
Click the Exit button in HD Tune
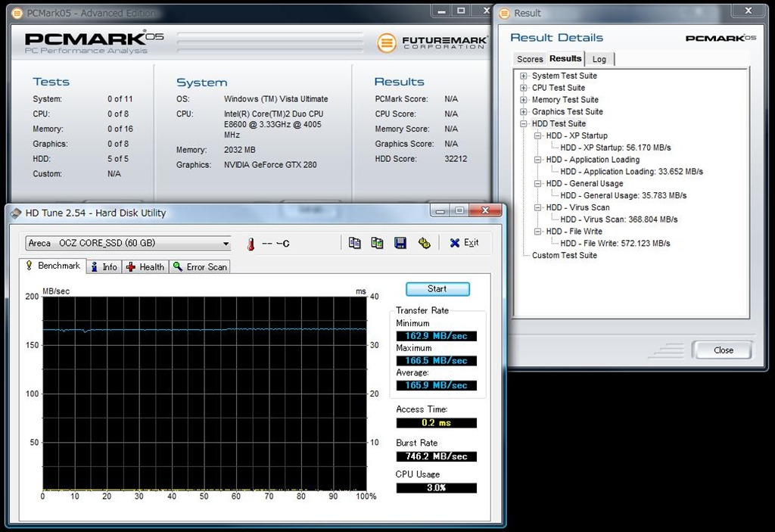click(464, 243)
